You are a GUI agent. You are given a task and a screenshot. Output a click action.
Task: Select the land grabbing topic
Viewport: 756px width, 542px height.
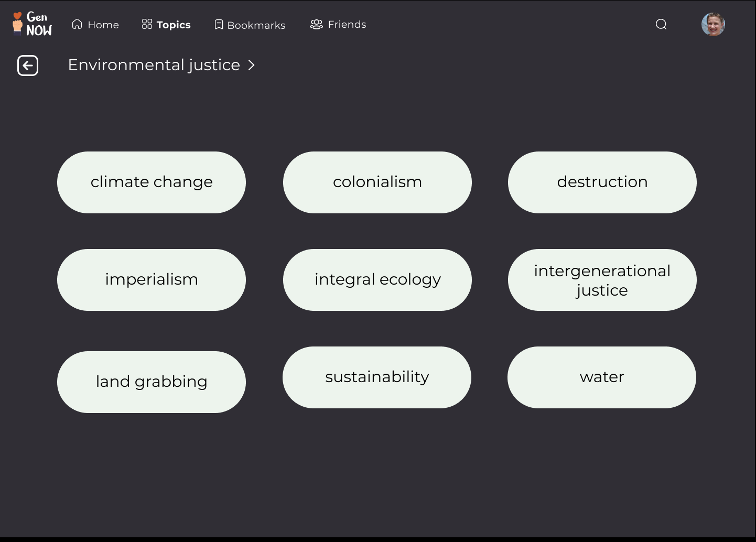pyautogui.click(x=152, y=382)
